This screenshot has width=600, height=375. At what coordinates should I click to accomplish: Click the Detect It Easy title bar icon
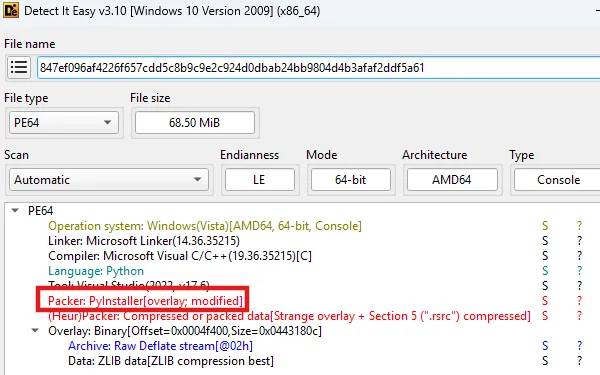tap(10, 10)
